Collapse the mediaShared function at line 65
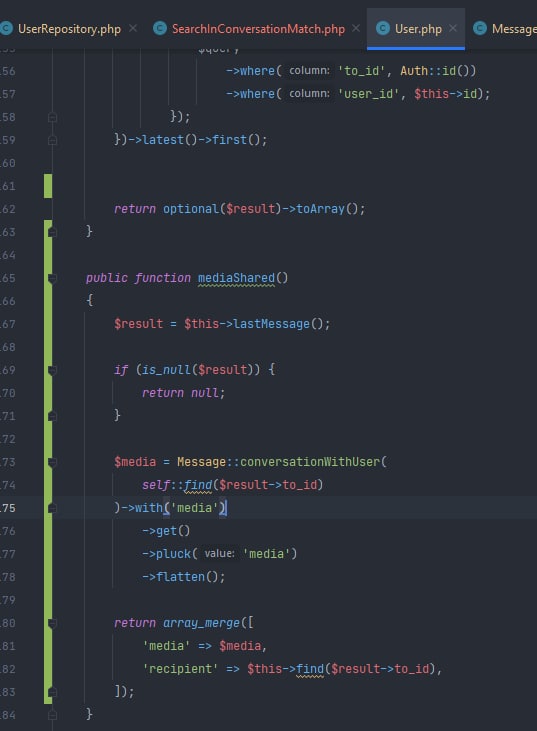 [52, 278]
